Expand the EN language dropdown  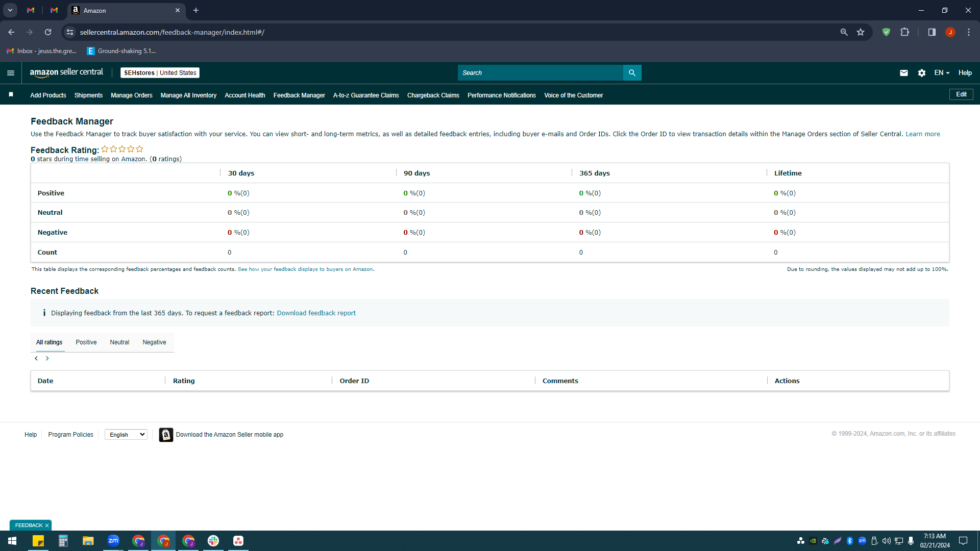coord(942,73)
